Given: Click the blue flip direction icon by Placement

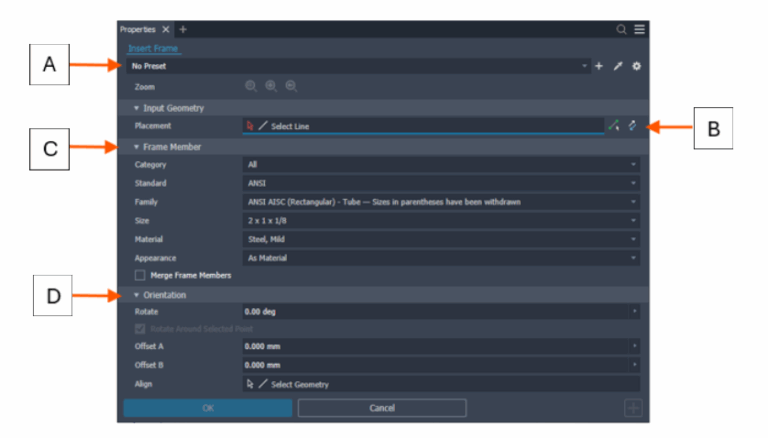Looking at the screenshot, I should [632, 126].
